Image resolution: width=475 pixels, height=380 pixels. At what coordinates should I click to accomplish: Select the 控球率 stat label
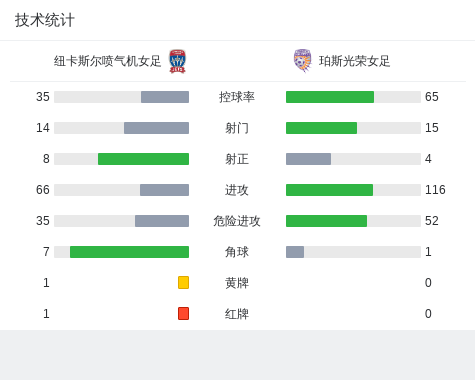[237, 97]
